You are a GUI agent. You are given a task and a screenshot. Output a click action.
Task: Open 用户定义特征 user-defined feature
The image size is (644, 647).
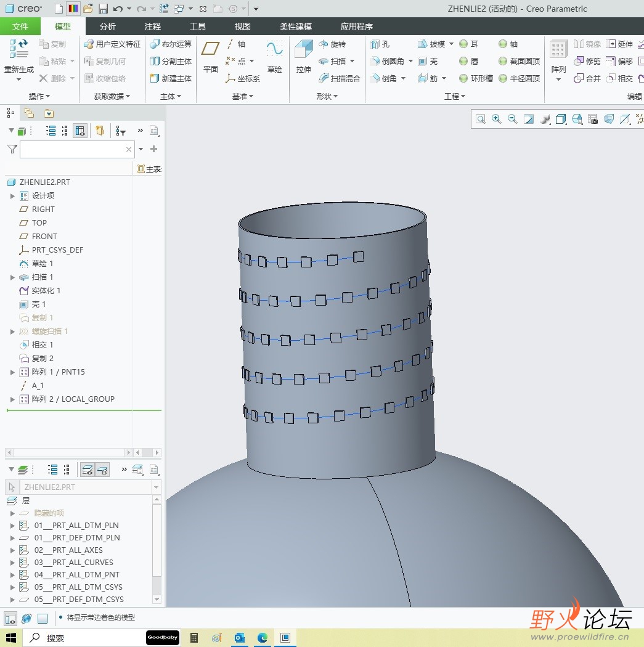[112, 44]
